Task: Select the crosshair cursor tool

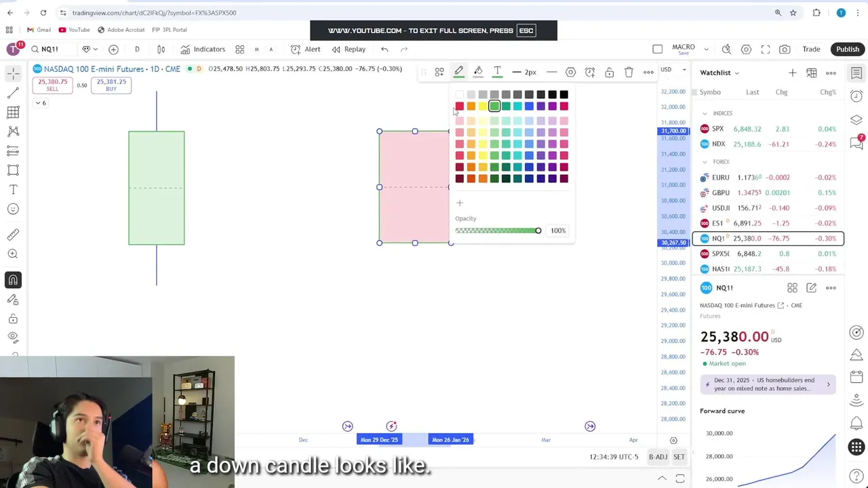Action: [13, 73]
